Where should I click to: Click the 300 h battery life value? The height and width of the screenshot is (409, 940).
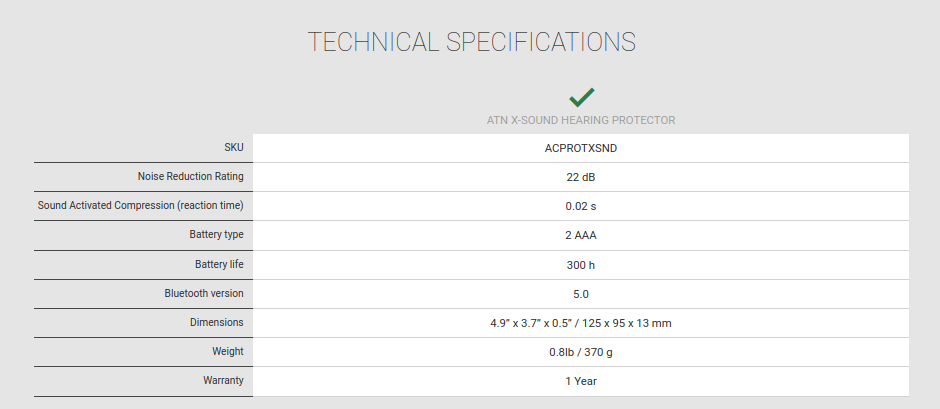(581, 265)
